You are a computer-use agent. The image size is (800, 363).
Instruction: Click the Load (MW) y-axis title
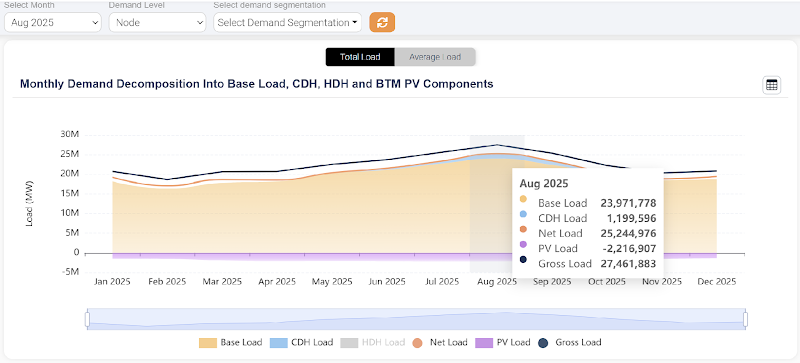click(29, 203)
